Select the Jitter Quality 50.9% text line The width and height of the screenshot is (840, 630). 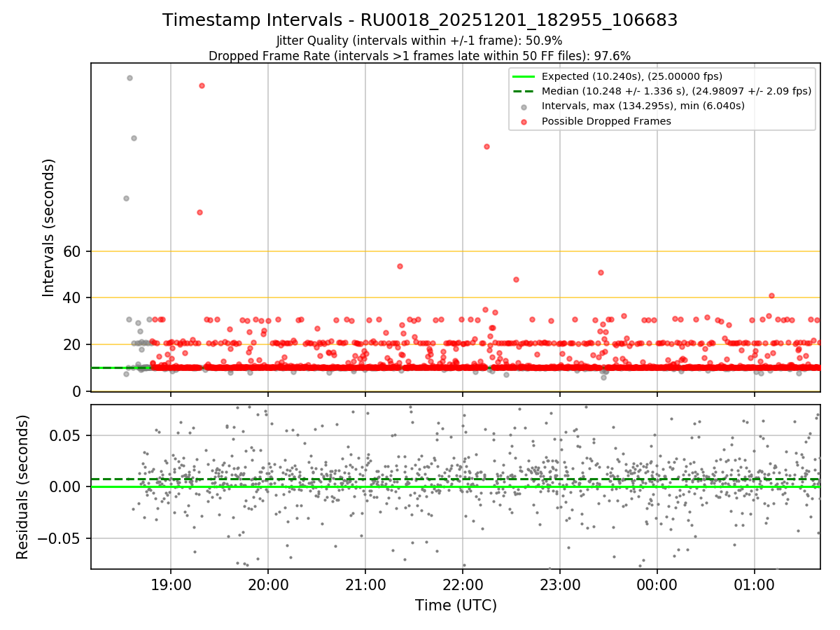(x=420, y=41)
